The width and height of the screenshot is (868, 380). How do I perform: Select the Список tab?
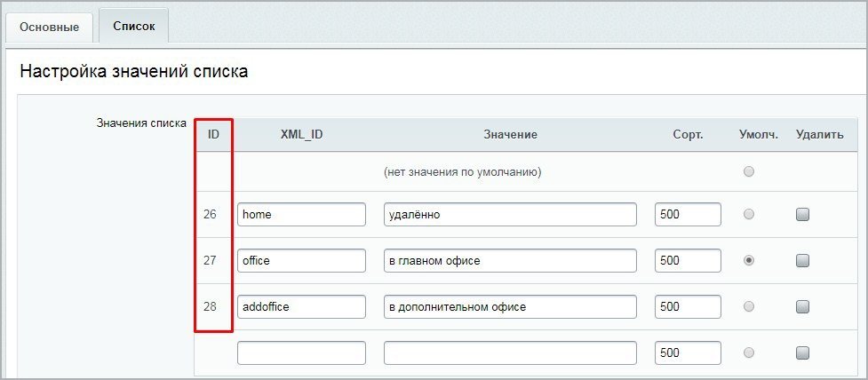coord(133,26)
